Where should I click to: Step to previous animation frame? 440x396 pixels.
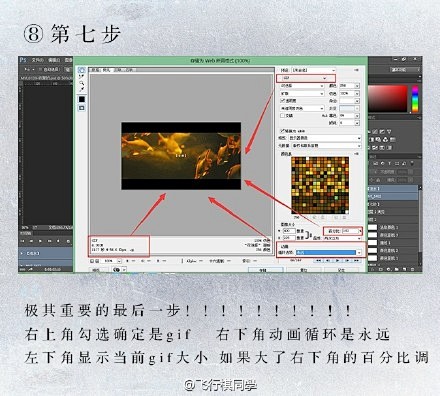pyautogui.click(x=328, y=261)
